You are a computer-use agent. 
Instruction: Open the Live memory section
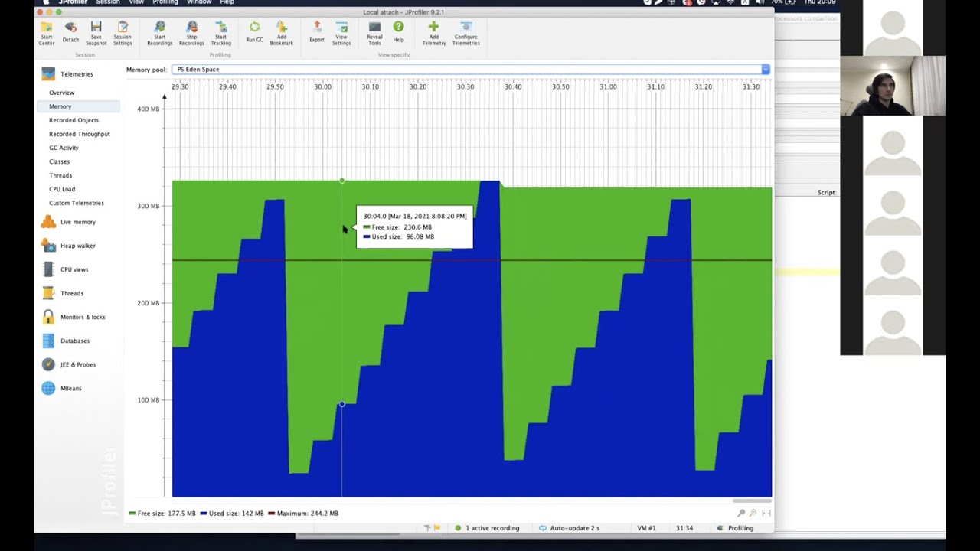[69, 222]
